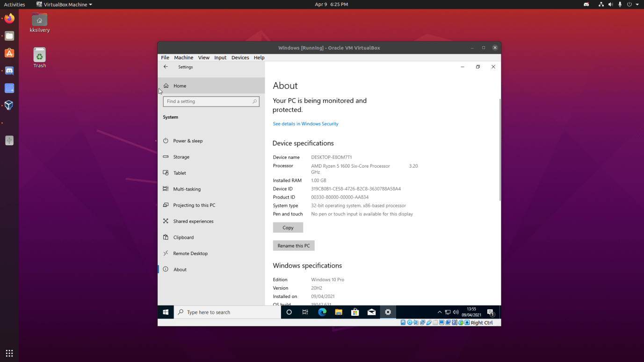Open Clipboard settings
This screenshot has height=362, width=644.
click(211, 237)
